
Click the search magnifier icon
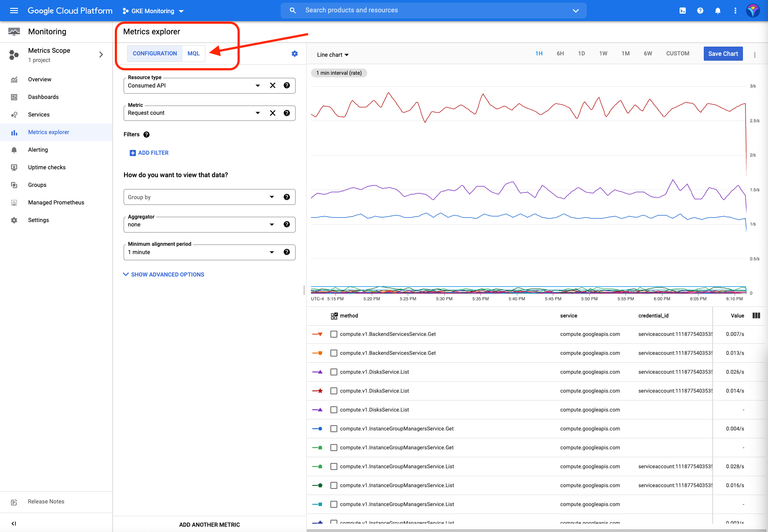(x=293, y=11)
